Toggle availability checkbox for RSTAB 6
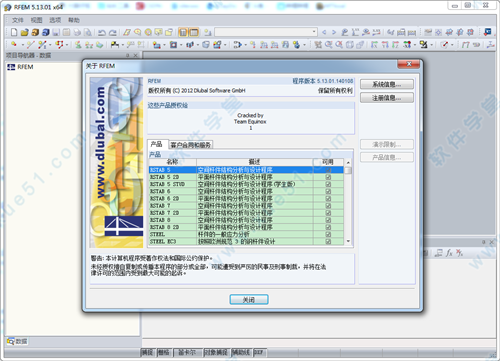The image size is (500, 361). tap(328, 191)
